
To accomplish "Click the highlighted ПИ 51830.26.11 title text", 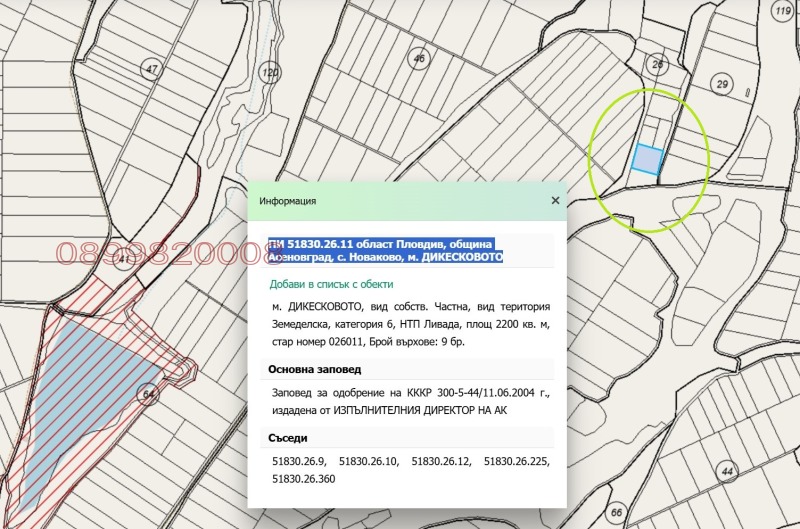I will [x=386, y=250].
